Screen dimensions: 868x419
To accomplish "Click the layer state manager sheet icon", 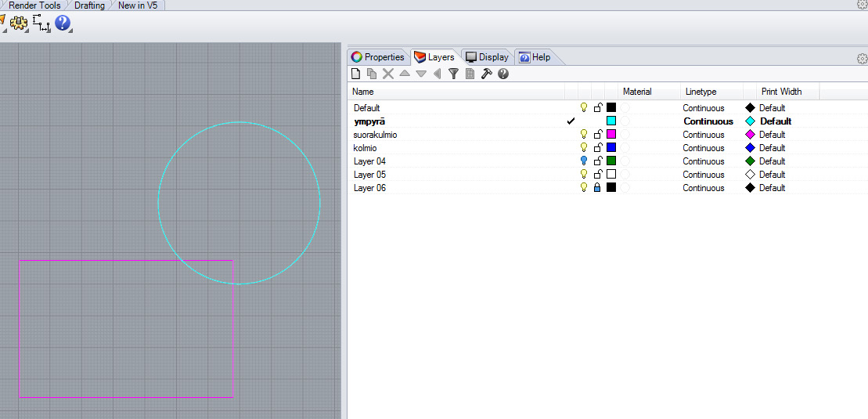I will pyautogui.click(x=470, y=74).
